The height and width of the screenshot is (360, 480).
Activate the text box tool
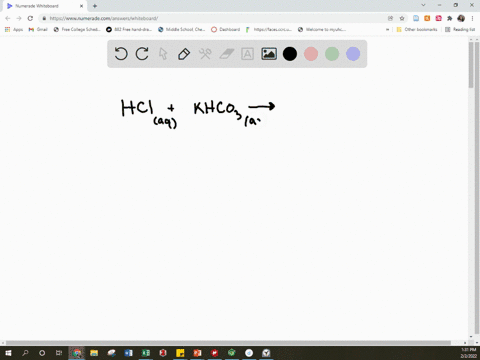(x=247, y=54)
